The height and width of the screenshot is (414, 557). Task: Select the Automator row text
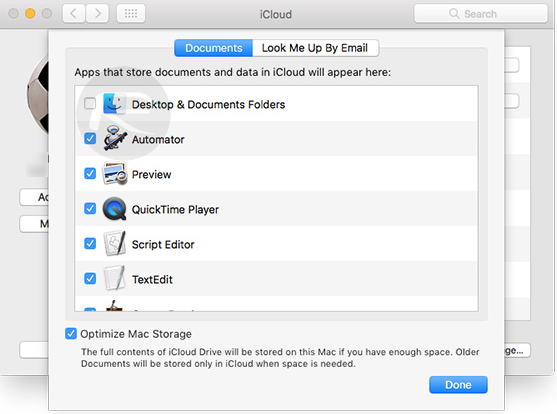click(158, 140)
